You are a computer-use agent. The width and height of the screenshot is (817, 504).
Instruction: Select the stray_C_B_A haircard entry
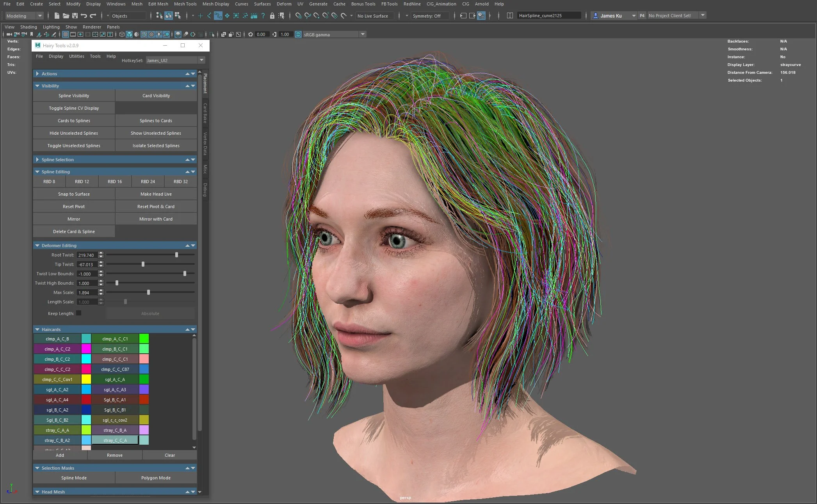tap(115, 430)
